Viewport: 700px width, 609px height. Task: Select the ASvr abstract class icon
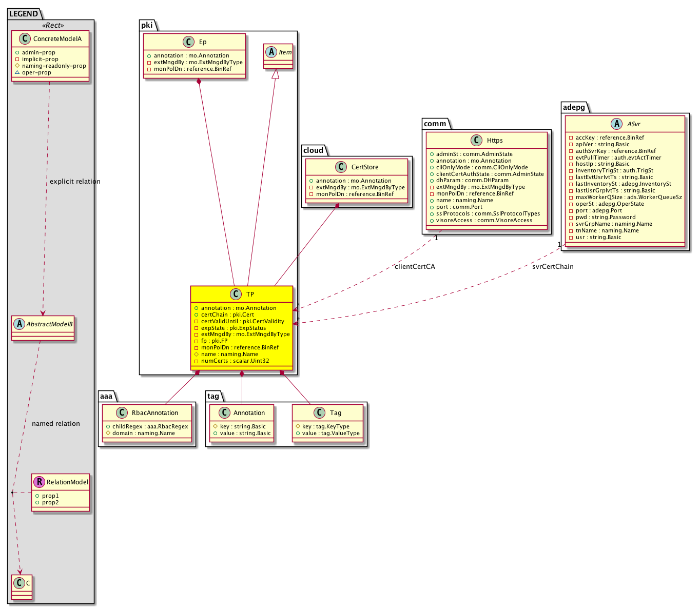[x=615, y=124]
